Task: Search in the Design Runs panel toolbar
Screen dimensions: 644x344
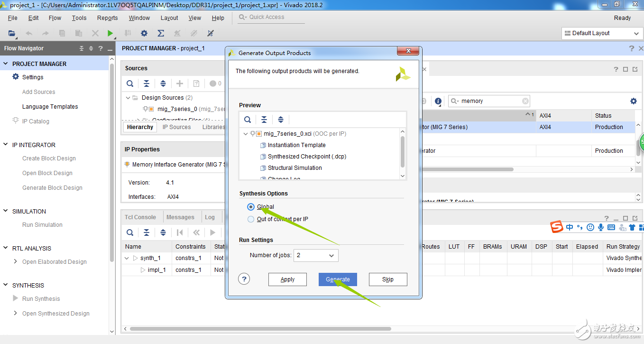Action: 130,232
